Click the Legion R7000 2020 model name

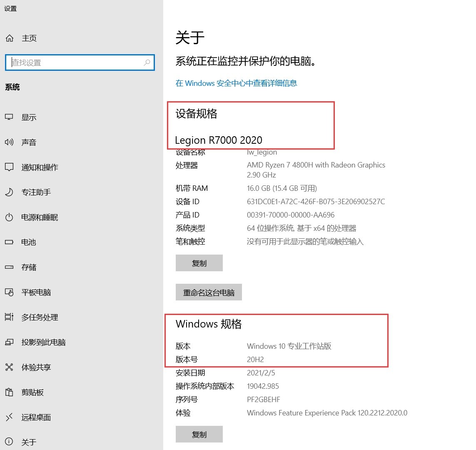219,140
